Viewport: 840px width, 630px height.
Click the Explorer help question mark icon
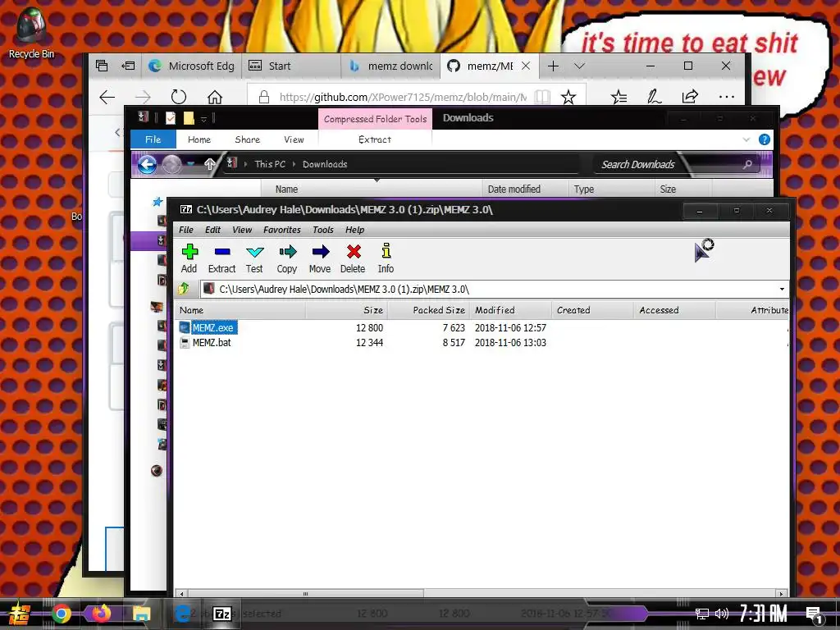click(x=765, y=139)
